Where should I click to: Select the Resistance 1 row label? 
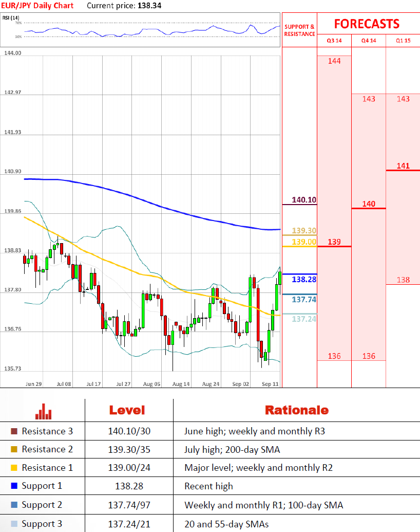tap(47, 468)
